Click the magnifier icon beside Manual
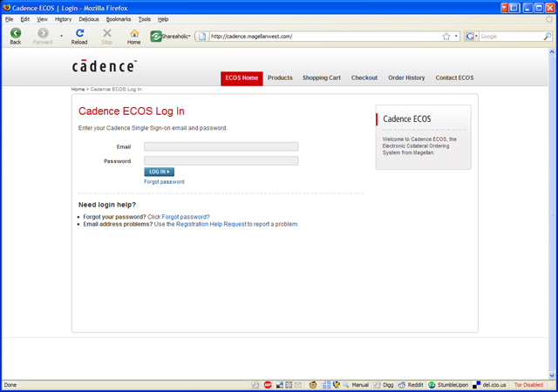 [345, 385]
